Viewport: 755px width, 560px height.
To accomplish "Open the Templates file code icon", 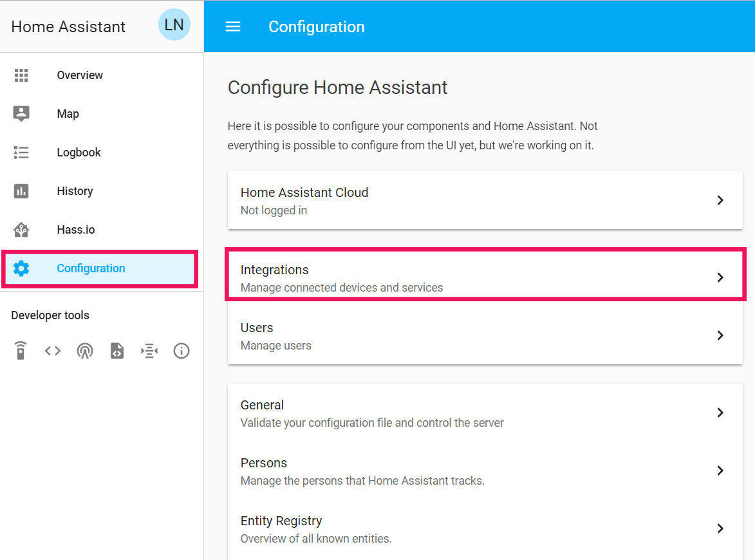I will (x=117, y=351).
